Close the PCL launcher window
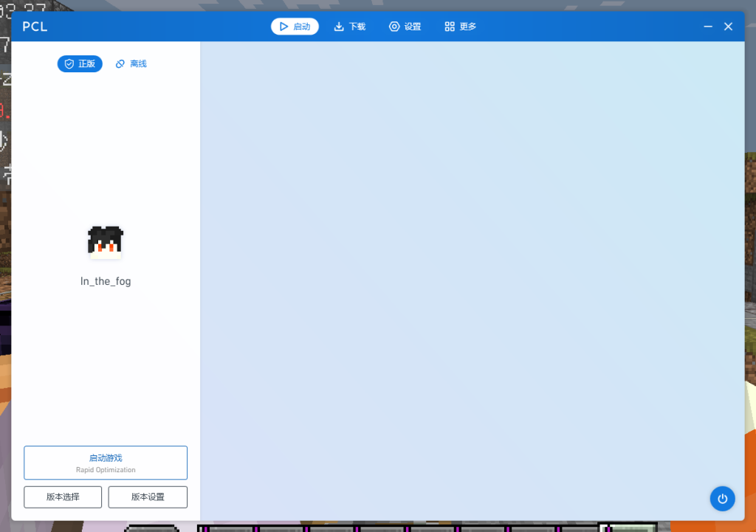Screen dimensions: 756x532 pos(728,27)
